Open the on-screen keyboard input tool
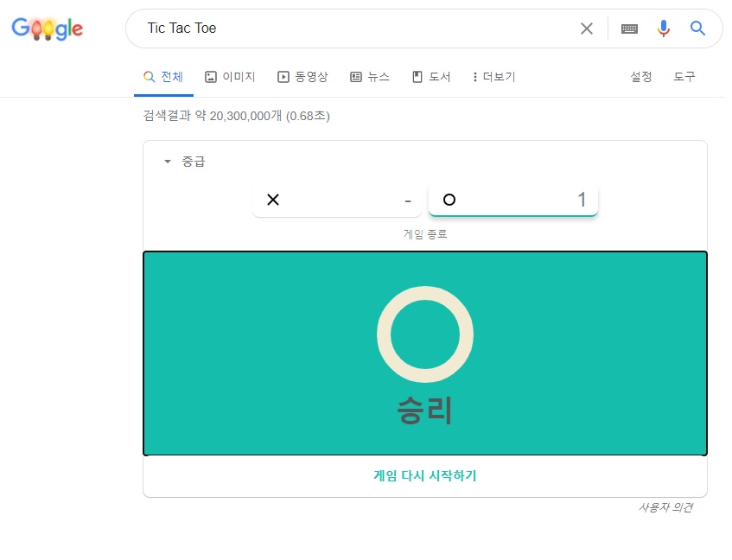 [x=629, y=29]
